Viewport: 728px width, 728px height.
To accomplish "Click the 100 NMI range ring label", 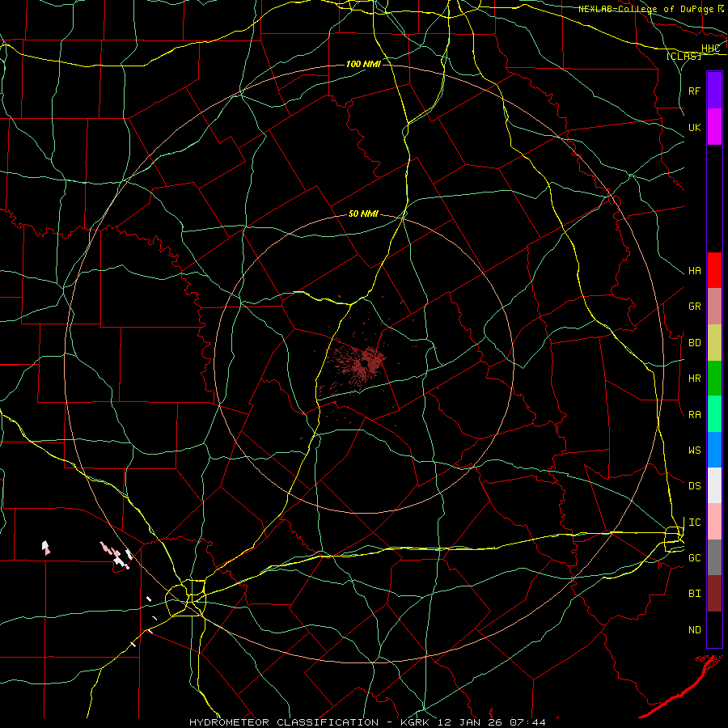I will [363, 64].
